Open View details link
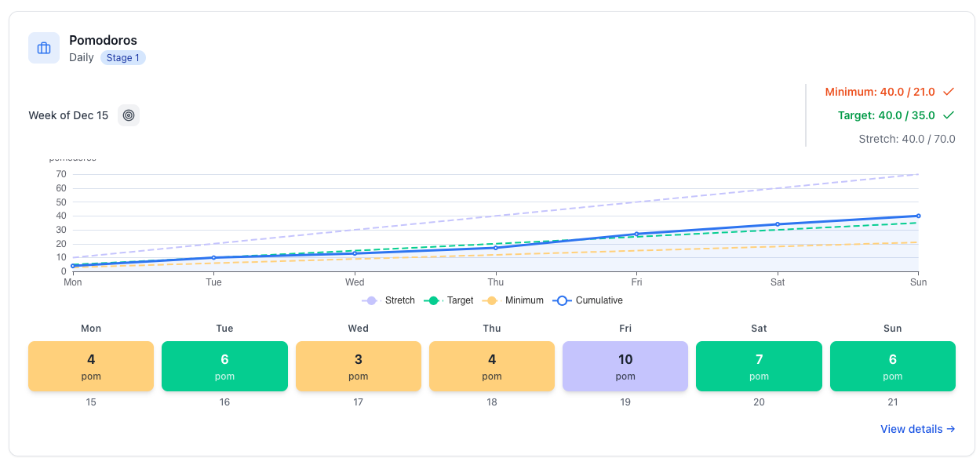Screen dimensions: 980x458 (x=917, y=429)
